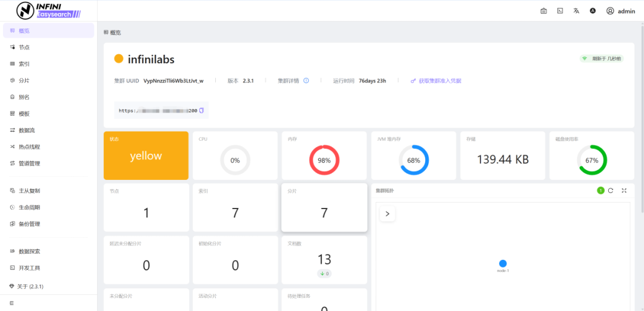Open the notifications board icon in header
The image size is (644, 311).
click(x=543, y=11)
